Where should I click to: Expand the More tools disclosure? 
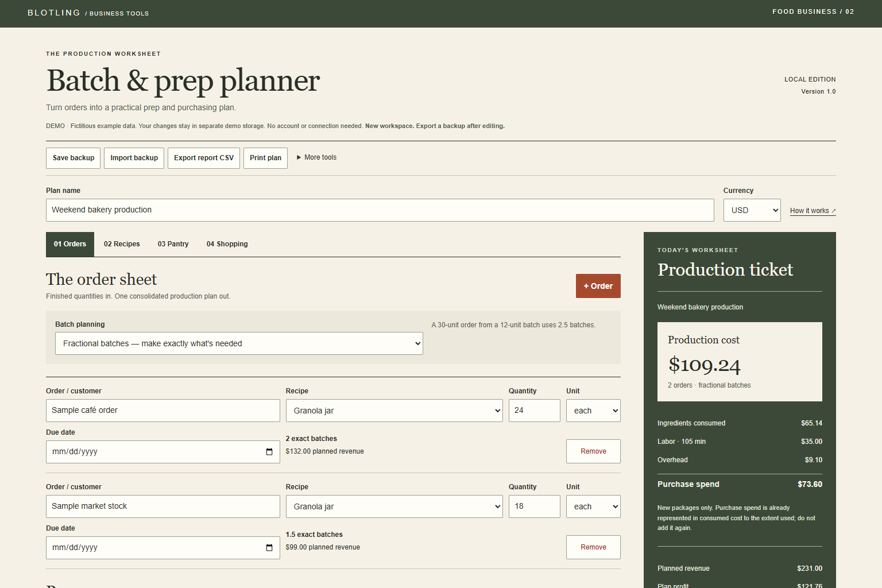coord(316,157)
